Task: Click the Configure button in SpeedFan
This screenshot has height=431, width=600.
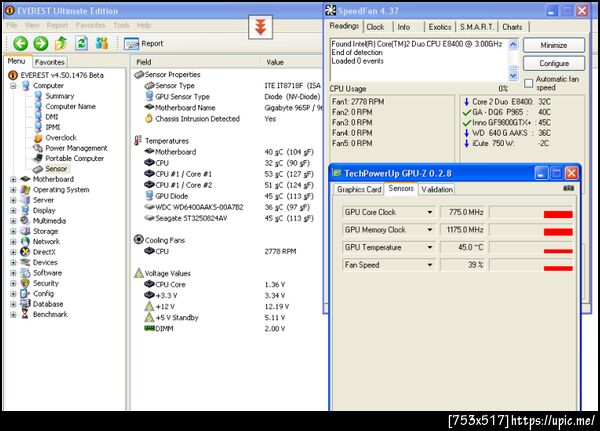Action: [554, 63]
